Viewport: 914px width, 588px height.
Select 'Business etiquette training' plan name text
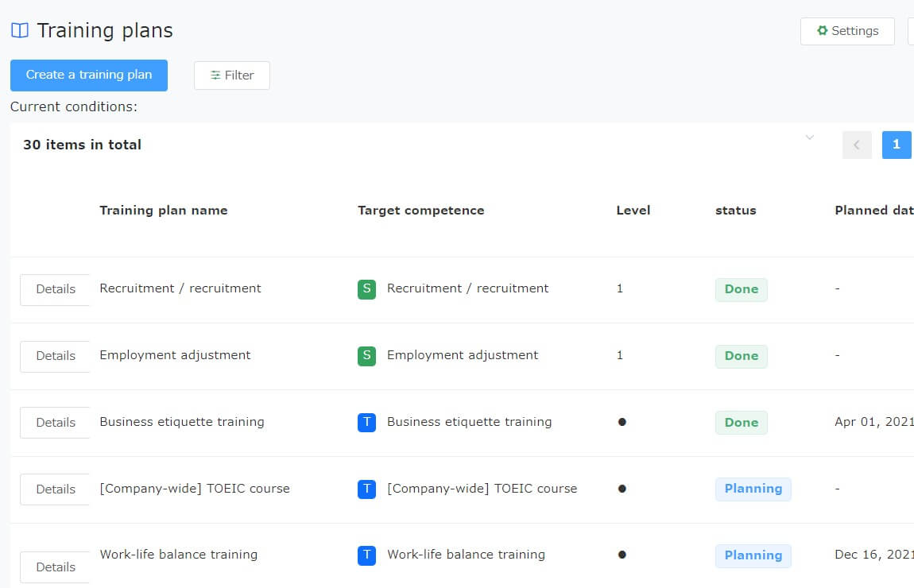[x=182, y=422]
